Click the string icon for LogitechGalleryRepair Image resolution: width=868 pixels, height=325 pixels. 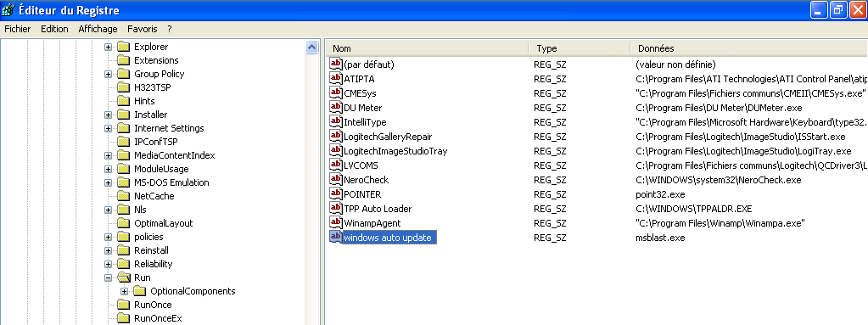(336, 136)
